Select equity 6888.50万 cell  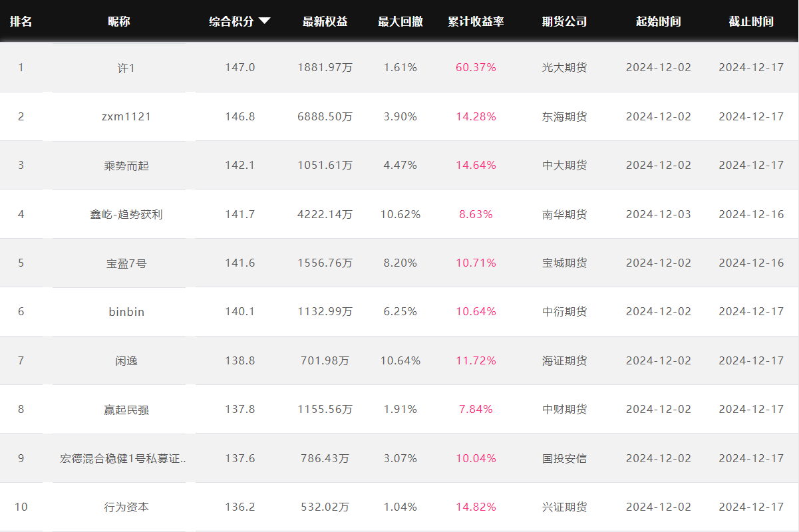tap(325, 116)
